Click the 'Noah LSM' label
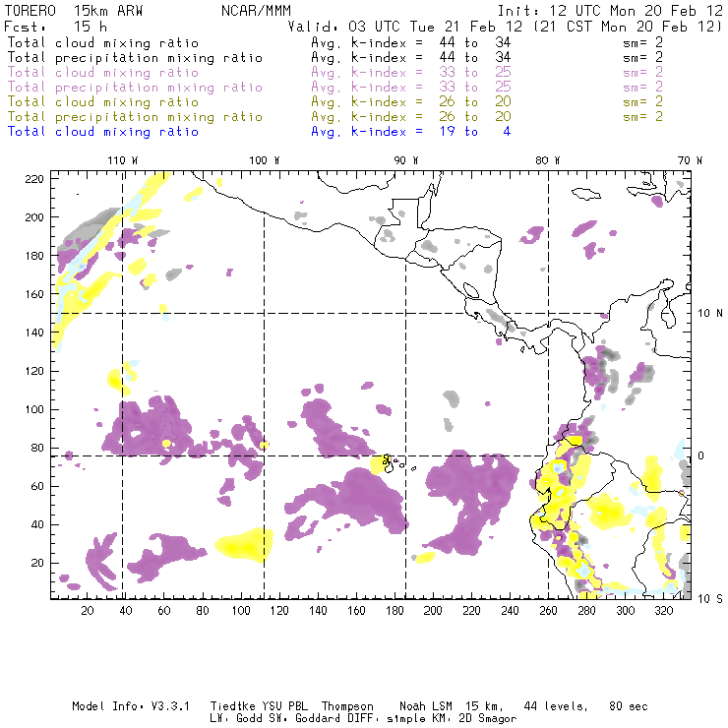The height and width of the screenshot is (728, 728). coord(426,706)
